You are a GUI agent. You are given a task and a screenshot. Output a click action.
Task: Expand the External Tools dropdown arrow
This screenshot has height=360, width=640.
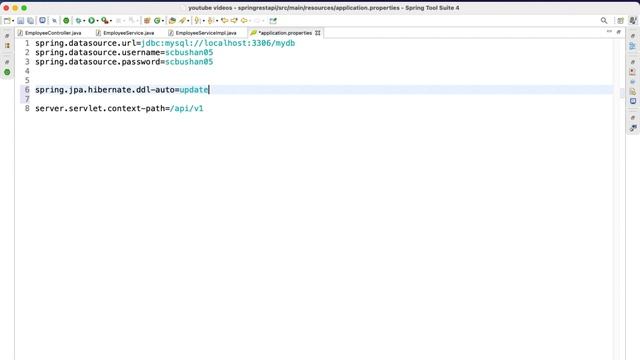tap(111, 21)
